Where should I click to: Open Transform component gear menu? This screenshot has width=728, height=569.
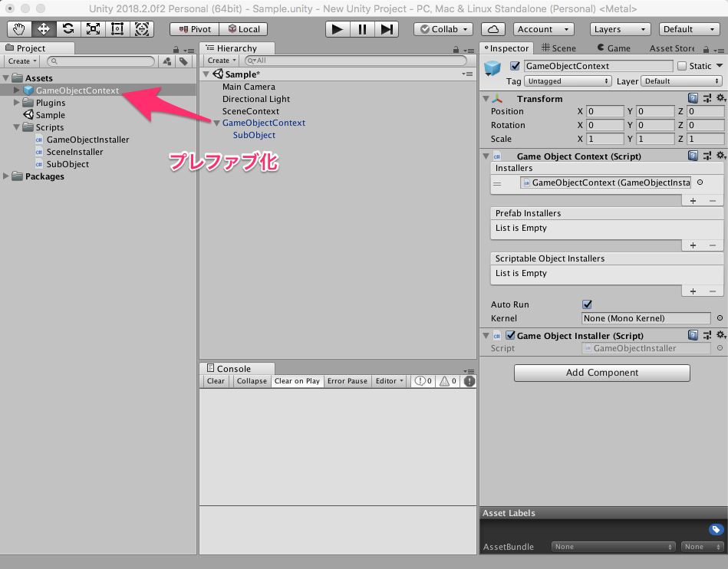721,98
